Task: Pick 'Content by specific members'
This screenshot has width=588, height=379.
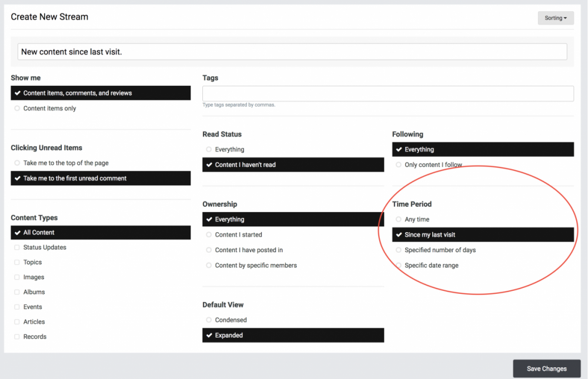Action: (255, 266)
